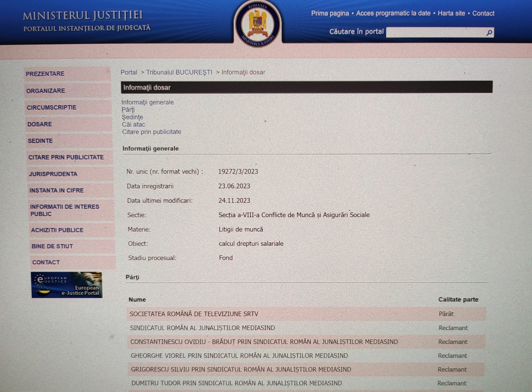Open DOSARE in the sidebar menu
This screenshot has height=392, width=532.
69,124
